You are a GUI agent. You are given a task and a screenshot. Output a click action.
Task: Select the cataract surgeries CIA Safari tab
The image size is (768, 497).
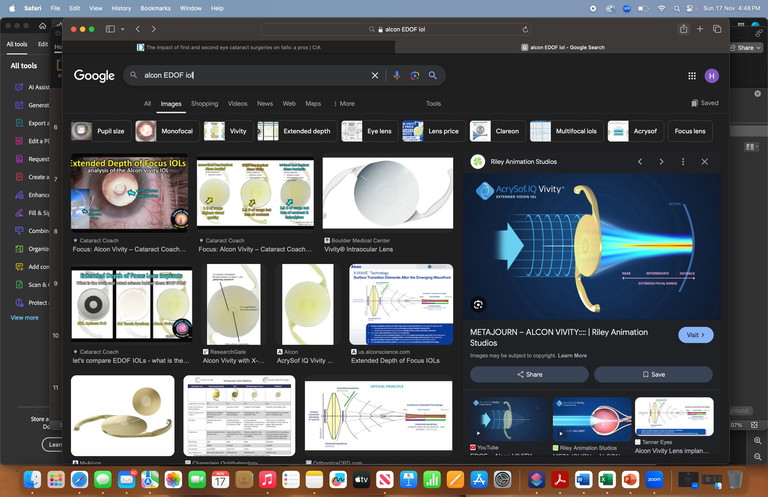point(229,47)
